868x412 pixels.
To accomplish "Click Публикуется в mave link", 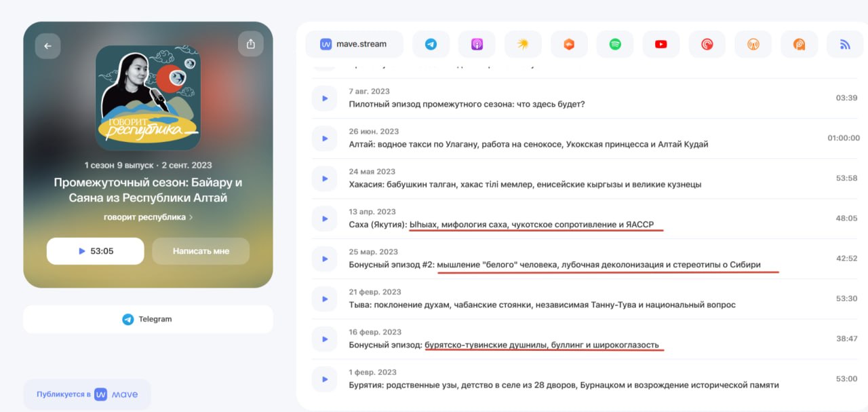I will pyautogui.click(x=87, y=394).
